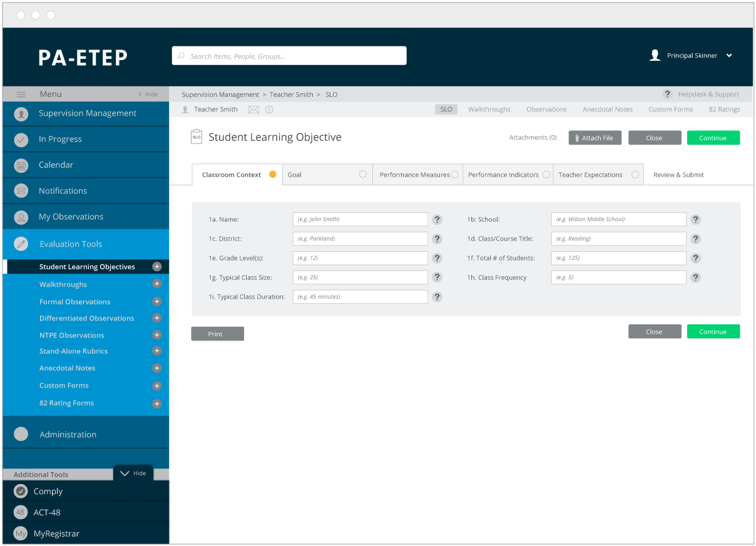The width and height of the screenshot is (756, 546).
Task: Click the orange Classroom Context status dot
Action: (x=273, y=175)
